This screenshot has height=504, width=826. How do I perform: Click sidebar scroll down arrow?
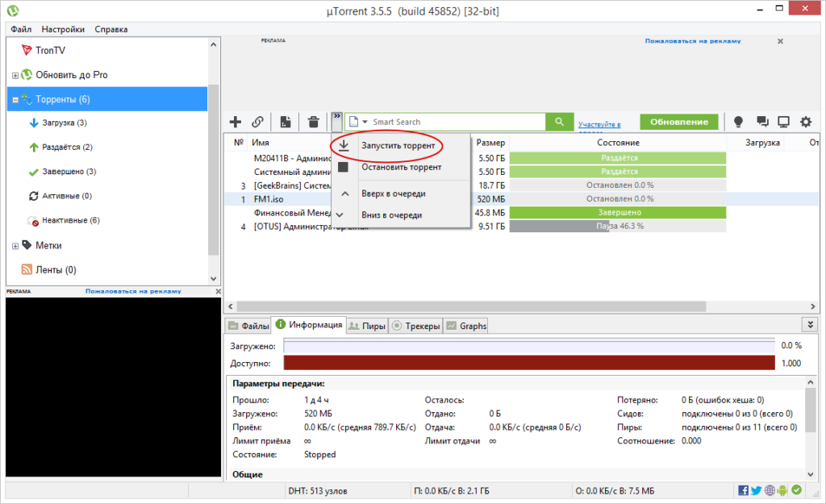click(213, 278)
